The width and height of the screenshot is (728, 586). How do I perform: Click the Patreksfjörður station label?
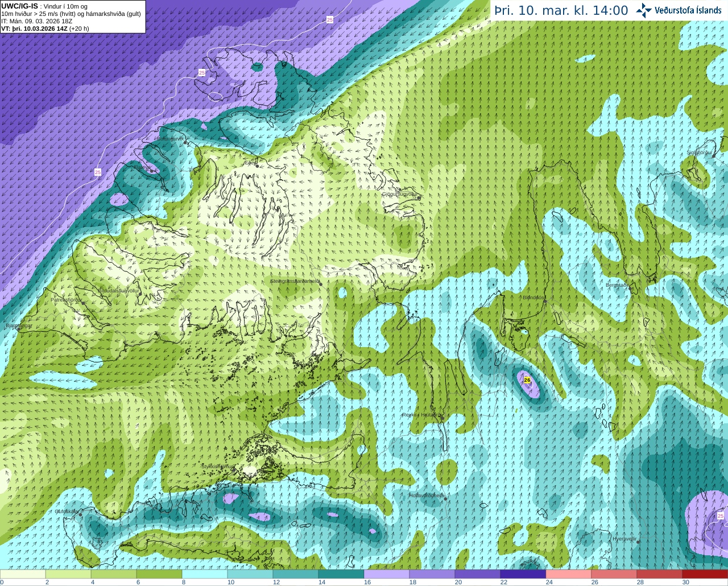(x=67, y=299)
